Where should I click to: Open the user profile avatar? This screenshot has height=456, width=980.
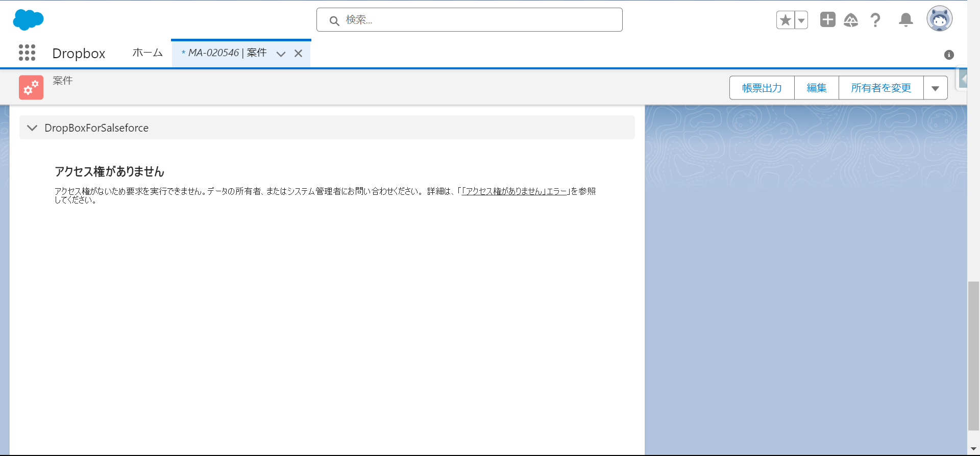pyautogui.click(x=939, y=19)
